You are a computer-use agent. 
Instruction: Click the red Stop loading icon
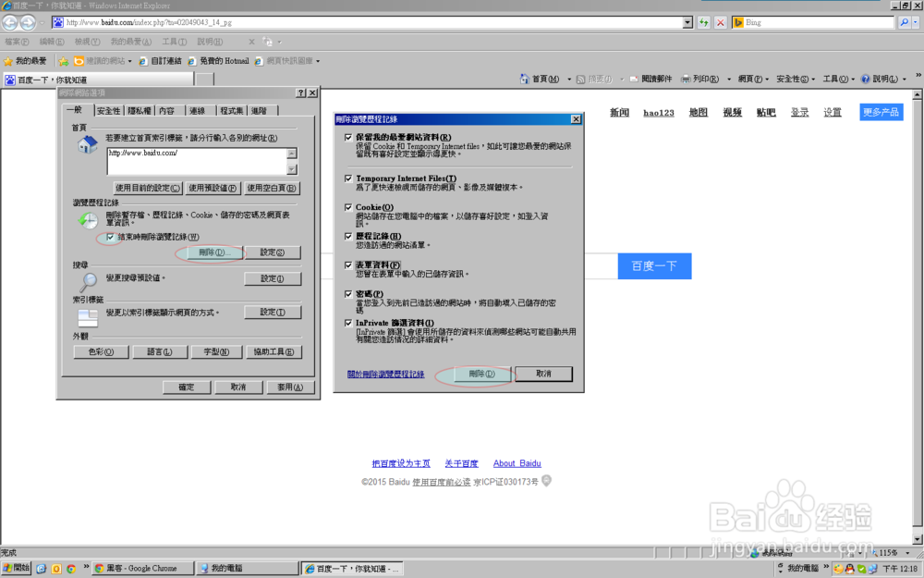720,22
